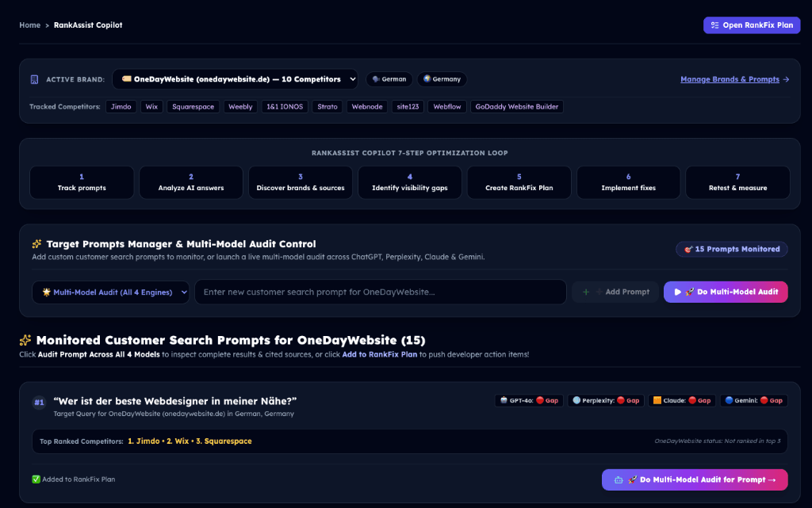This screenshot has width=812, height=508.
Task: Run Do Multi-Model Audit for Prompt
Action: pos(695,480)
